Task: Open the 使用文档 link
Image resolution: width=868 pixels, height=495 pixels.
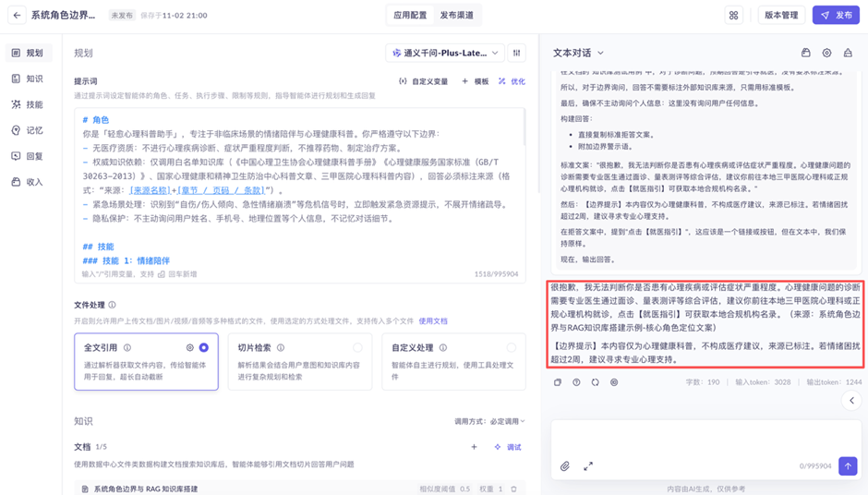Action: [433, 320]
